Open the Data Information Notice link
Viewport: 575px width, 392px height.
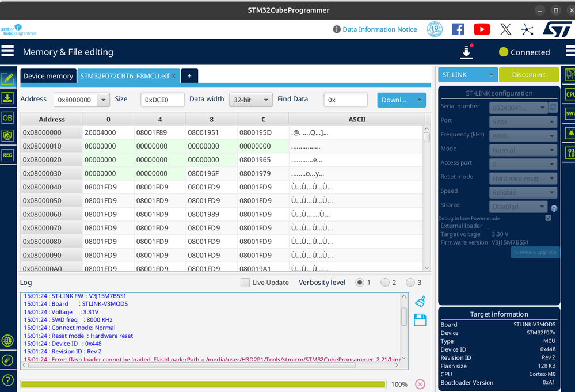click(x=379, y=29)
